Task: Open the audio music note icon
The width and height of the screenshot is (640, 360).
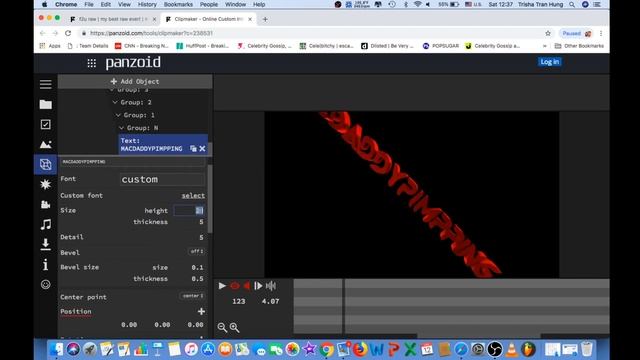Action: point(45,224)
